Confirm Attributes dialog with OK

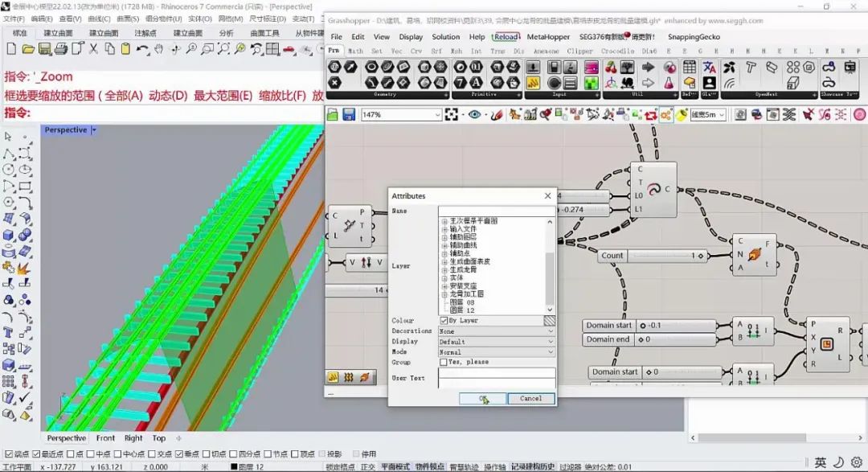(x=483, y=398)
